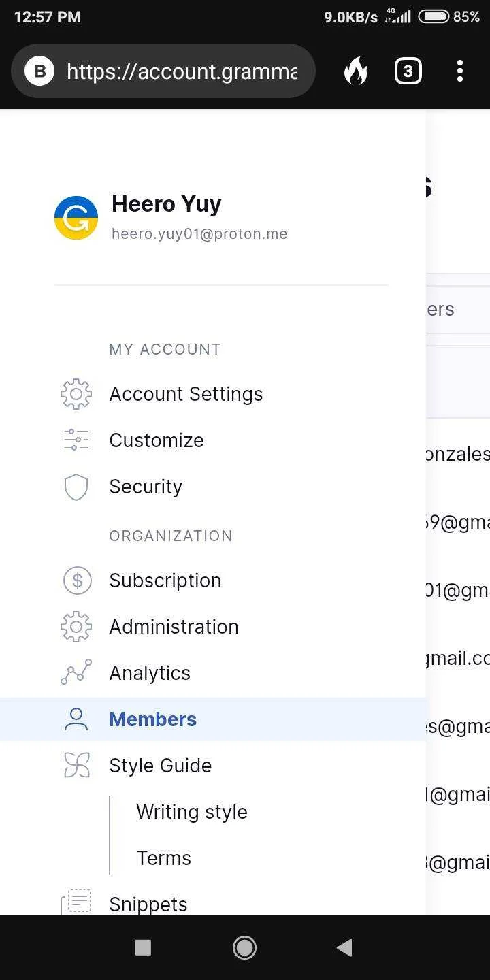Tap the Android home circle button
Image resolution: width=490 pixels, height=980 pixels.
pyautogui.click(x=244, y=947)
